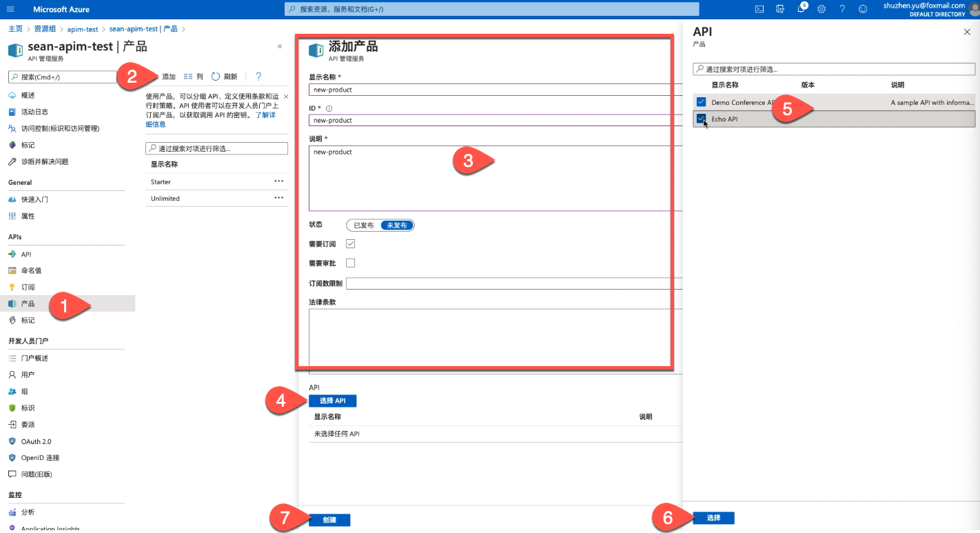Screen dimensions: 980x533
Task: Close the API selection panel
Action: [966, 32]
